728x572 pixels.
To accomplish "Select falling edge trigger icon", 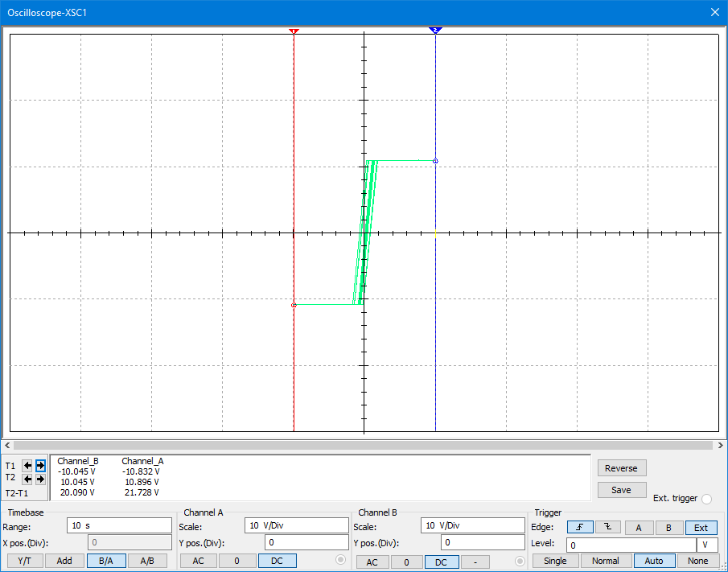I will pos(607,528).
